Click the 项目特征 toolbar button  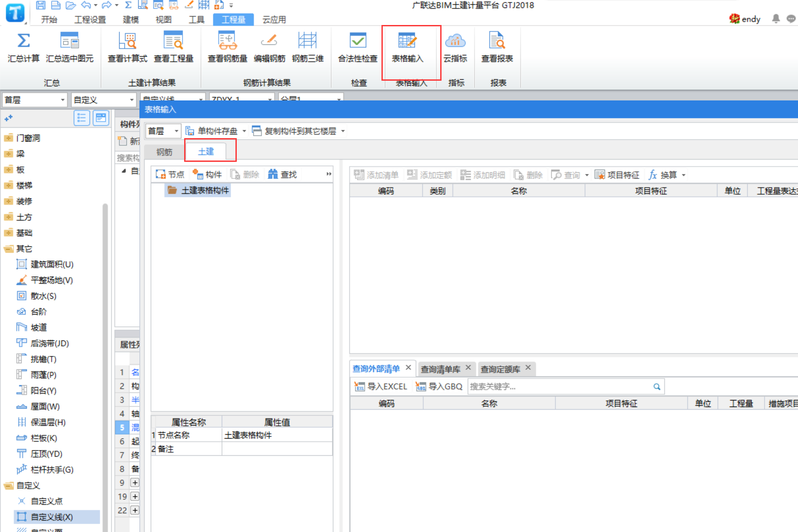617,175
